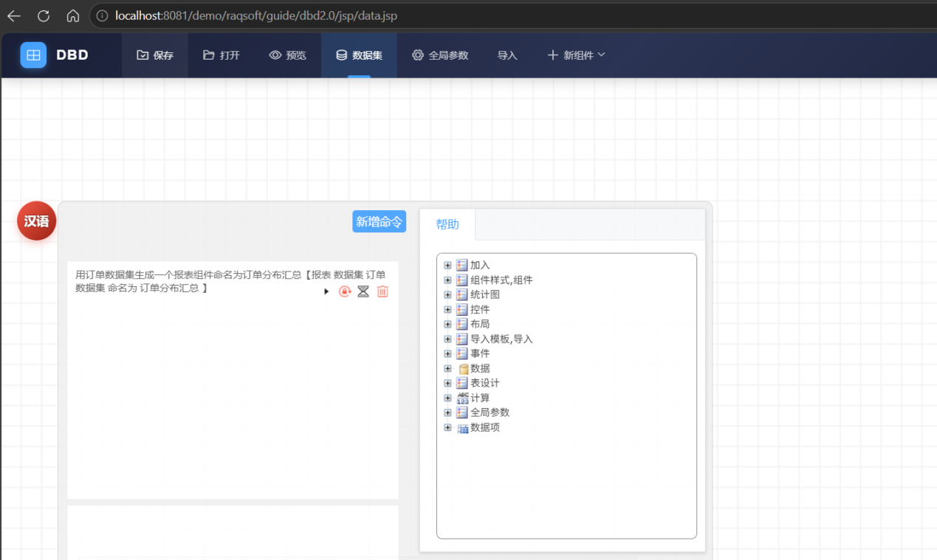
Task: Click the 导入 menu item
Action: coord(507,55)
